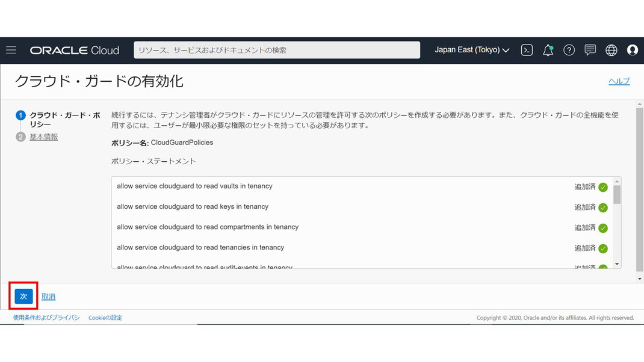Click 追加済 status for read compartments row

585,228
